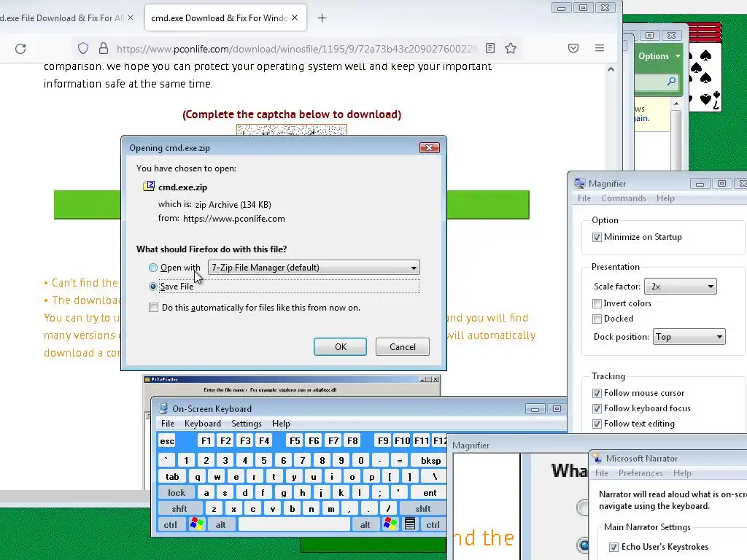Toggle Follow mouse cursor checkbox
The height and width of the screenshot is (560, 747).
tap(597, 393)
